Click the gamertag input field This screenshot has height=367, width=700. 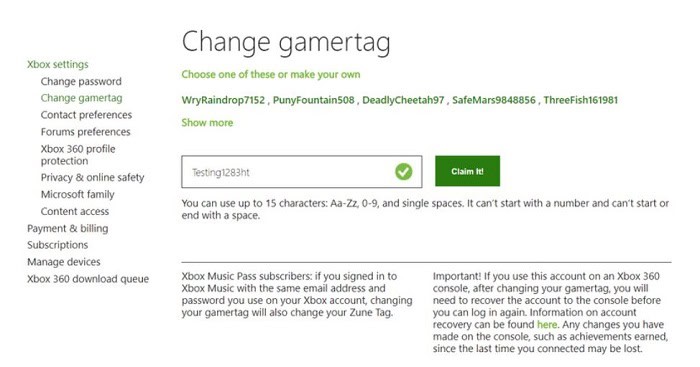click(x=301, y=171)
